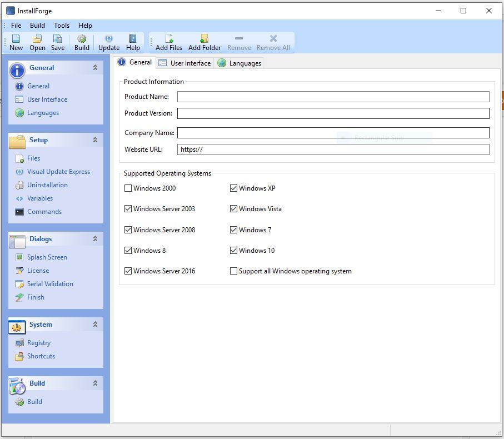Uncheck Windows Server 2003 checkbox

[x=128, y=209]
